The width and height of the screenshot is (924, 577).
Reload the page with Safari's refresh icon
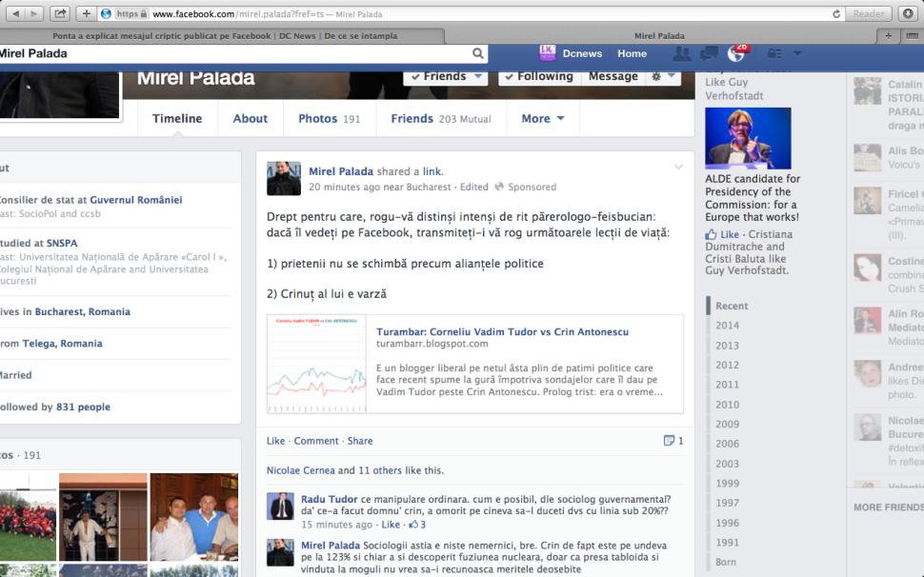[836, 13]
